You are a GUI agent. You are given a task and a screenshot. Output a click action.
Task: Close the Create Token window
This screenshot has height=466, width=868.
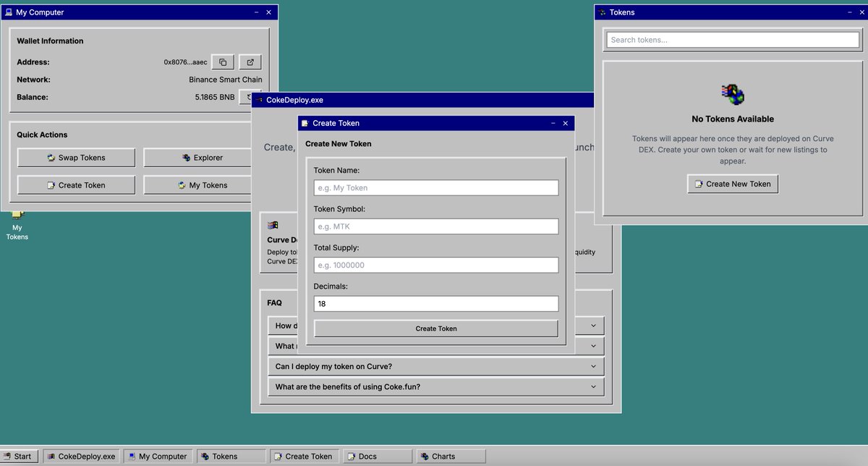click(566, 123)
